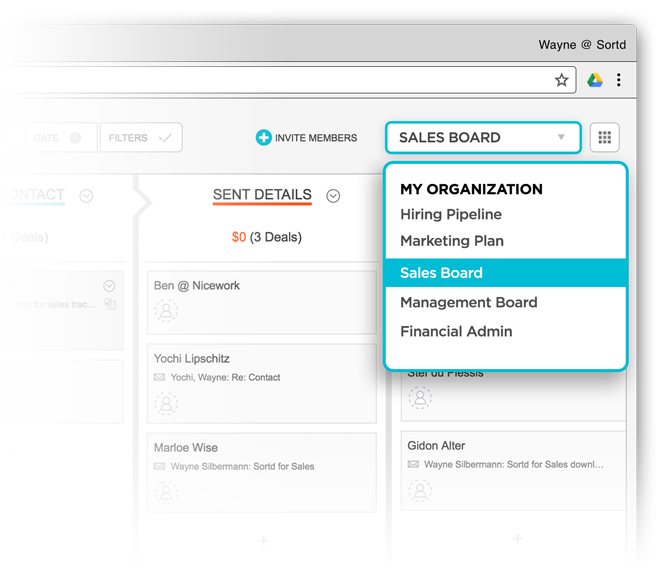
Task: Assign a member on Ben @ Nicework card
Action: point(166,310)
